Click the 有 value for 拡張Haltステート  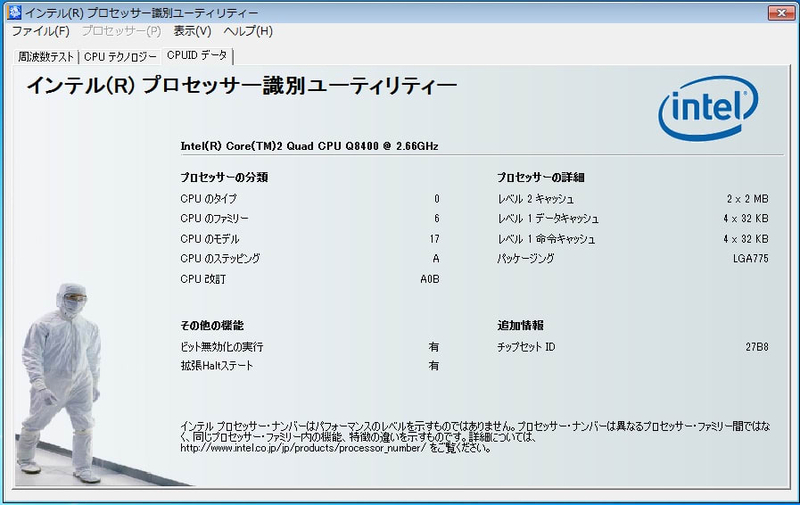[x=434, y=366]
